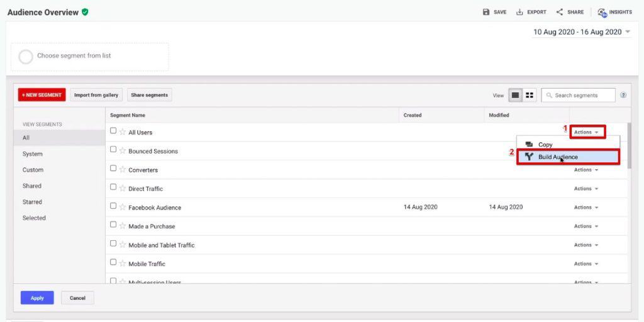
Task: Choose Build Audience from the menu
Action: tap(558, 157)
